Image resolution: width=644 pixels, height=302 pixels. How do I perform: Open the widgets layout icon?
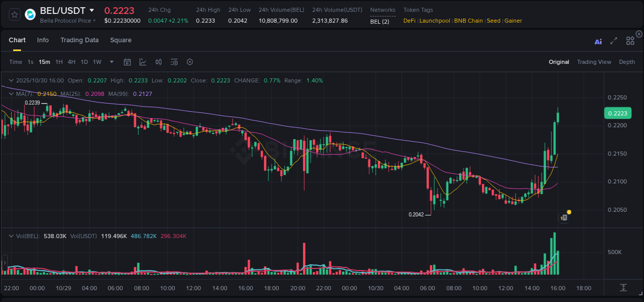pyautogui.click(x=630, y=41)
